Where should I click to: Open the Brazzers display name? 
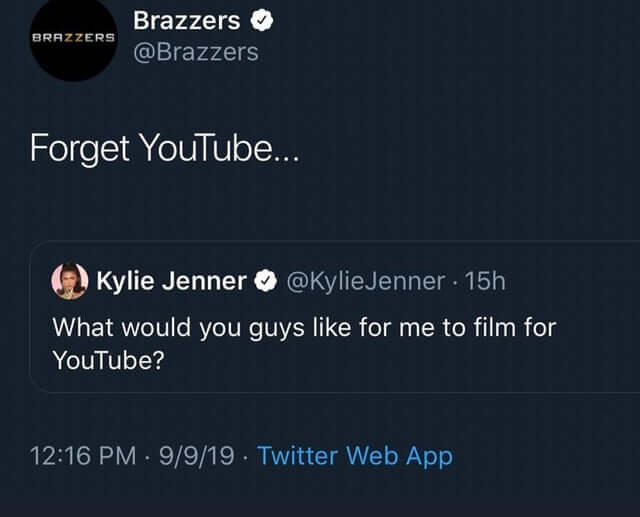(186, 20)
